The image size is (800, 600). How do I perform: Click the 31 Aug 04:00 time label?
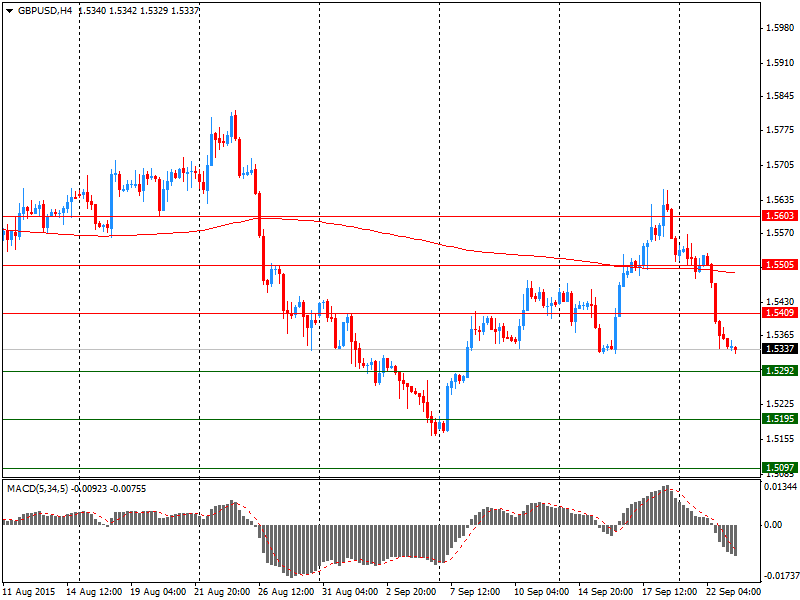click(350, 592)
